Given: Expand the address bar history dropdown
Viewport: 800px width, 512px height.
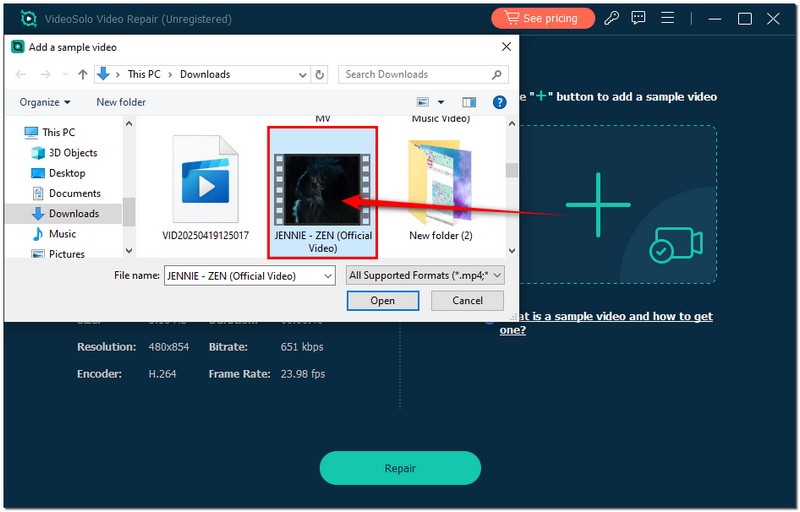Looking at the screenshot, I should (x=303, y=75).
